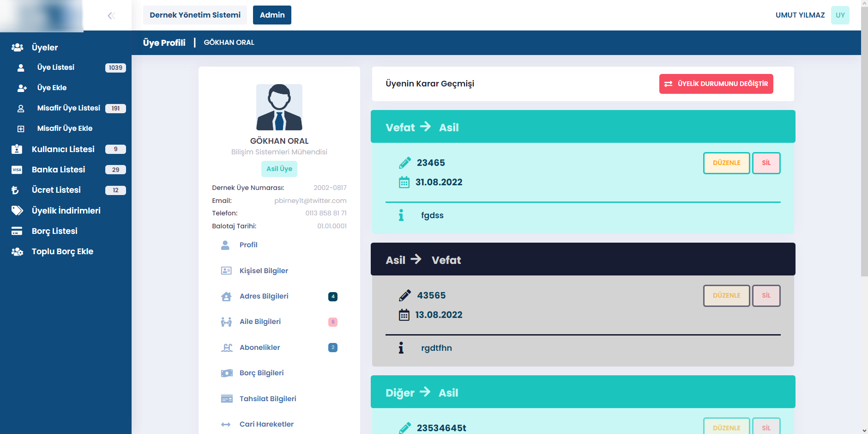Click the Toplu Borç Ekle icon
Viewport: 868px width, 434px height.
pos(17,252)
